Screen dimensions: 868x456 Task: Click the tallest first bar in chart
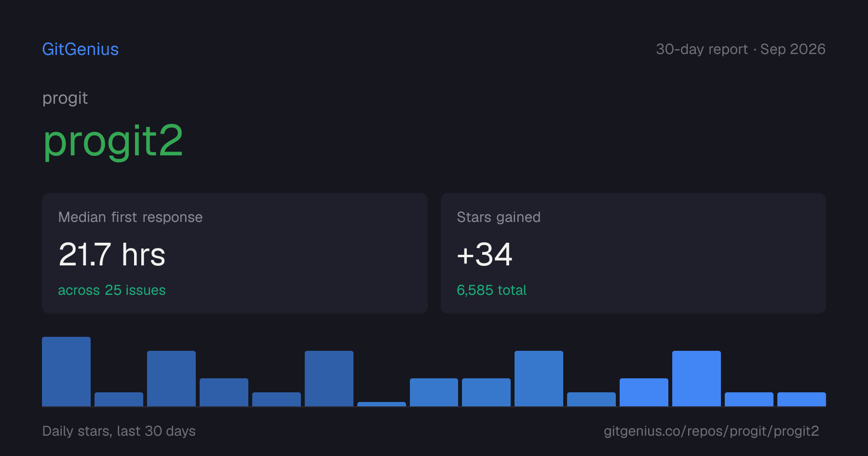(x=66, y=372)
